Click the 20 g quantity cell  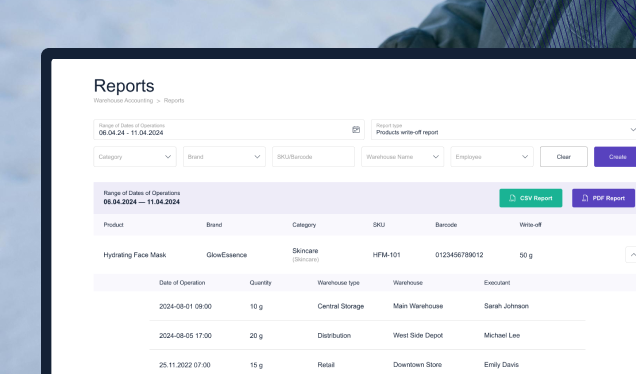[x=256, y=335]
